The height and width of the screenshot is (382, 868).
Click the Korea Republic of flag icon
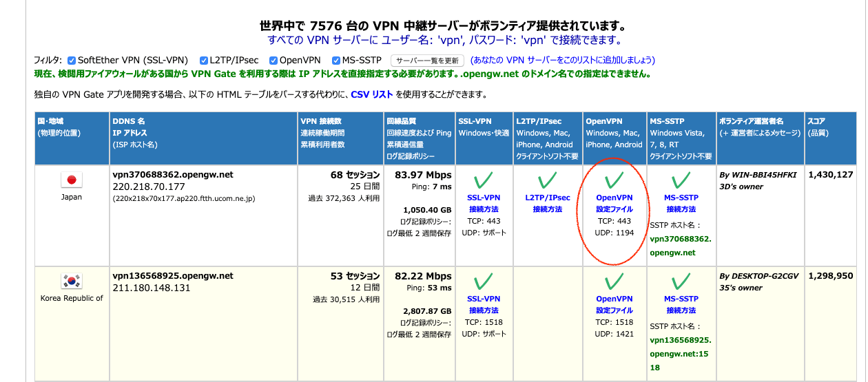[x=71, y=282]
